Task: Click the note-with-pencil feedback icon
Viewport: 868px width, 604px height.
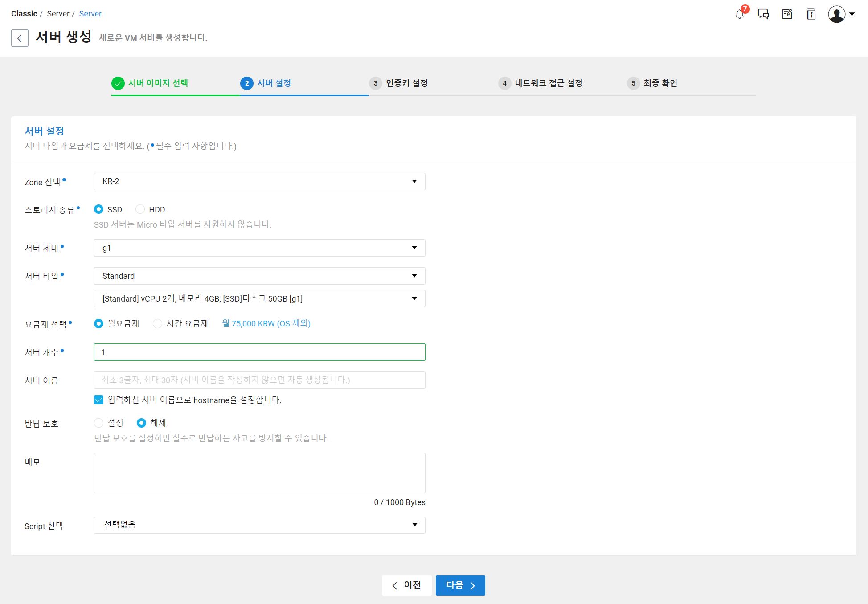Action: pyautogui.click(x=787, y=14)
